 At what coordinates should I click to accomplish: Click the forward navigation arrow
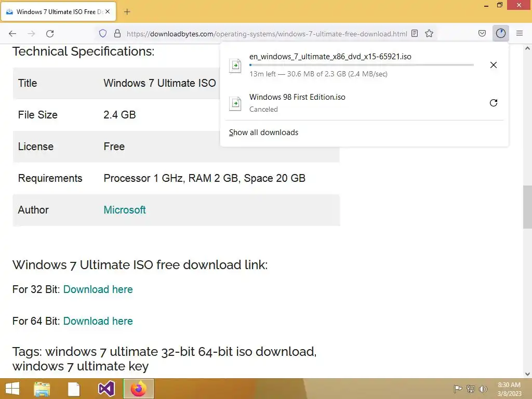point(31,34)
